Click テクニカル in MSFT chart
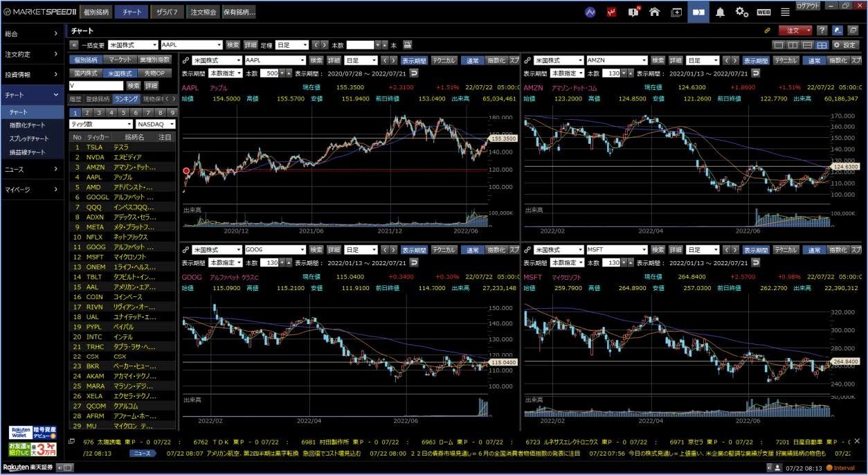Viewport: 868px width, 475px height. click(x=786, y=250)
